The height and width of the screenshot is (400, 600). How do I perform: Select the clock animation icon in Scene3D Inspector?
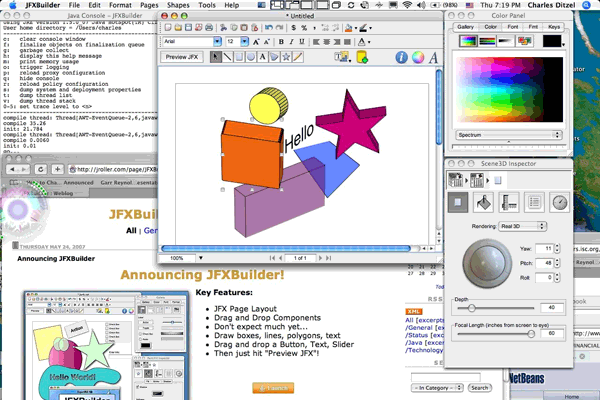tap(560, 202)
